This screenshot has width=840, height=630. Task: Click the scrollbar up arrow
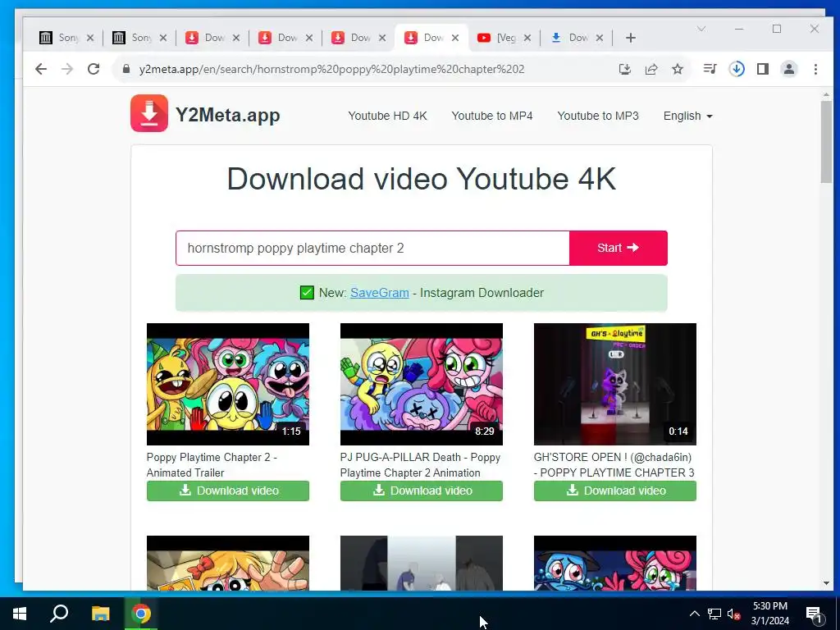coord(826,95)
